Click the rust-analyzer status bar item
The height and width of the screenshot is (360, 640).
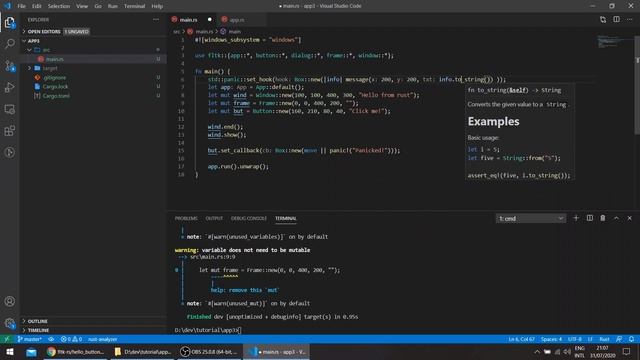(103, 339)
